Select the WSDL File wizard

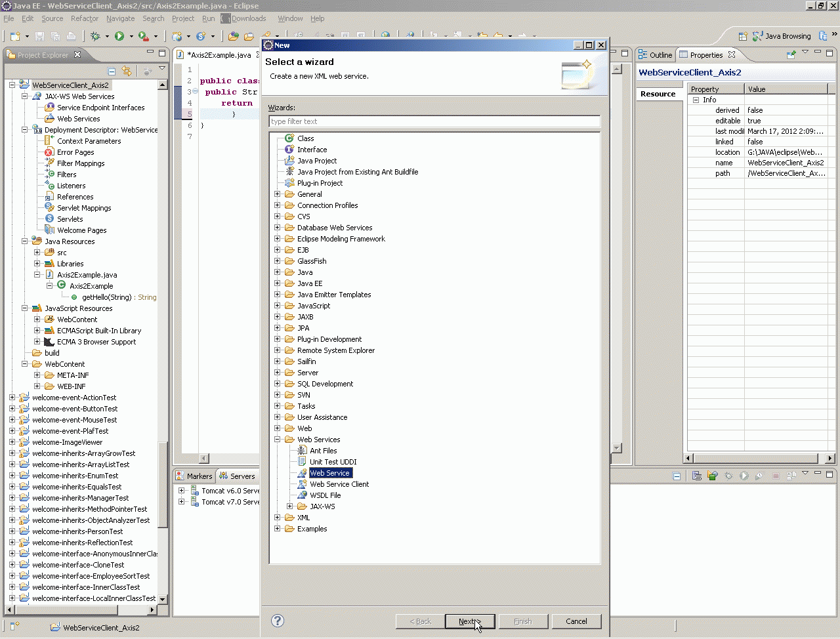(x=319, y=495)
